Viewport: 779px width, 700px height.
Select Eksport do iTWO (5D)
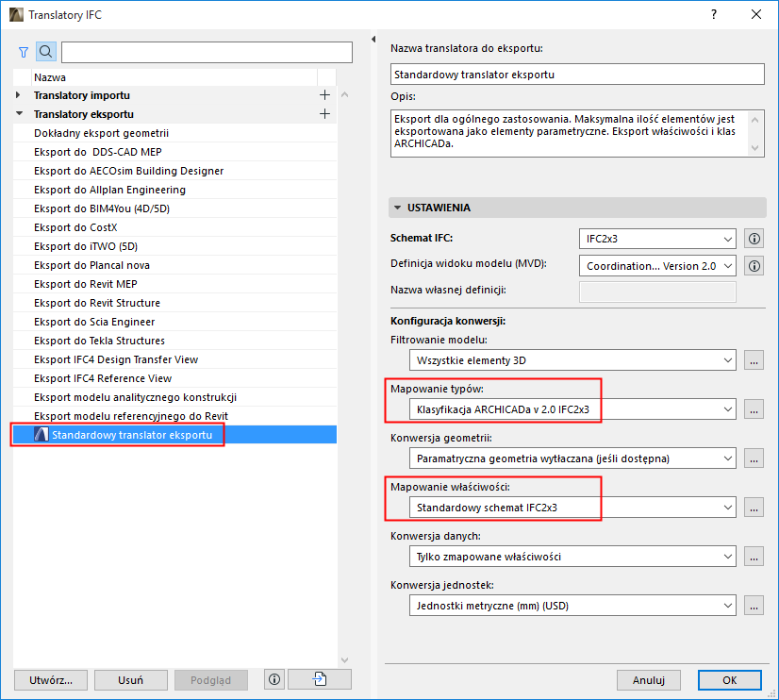174,246
